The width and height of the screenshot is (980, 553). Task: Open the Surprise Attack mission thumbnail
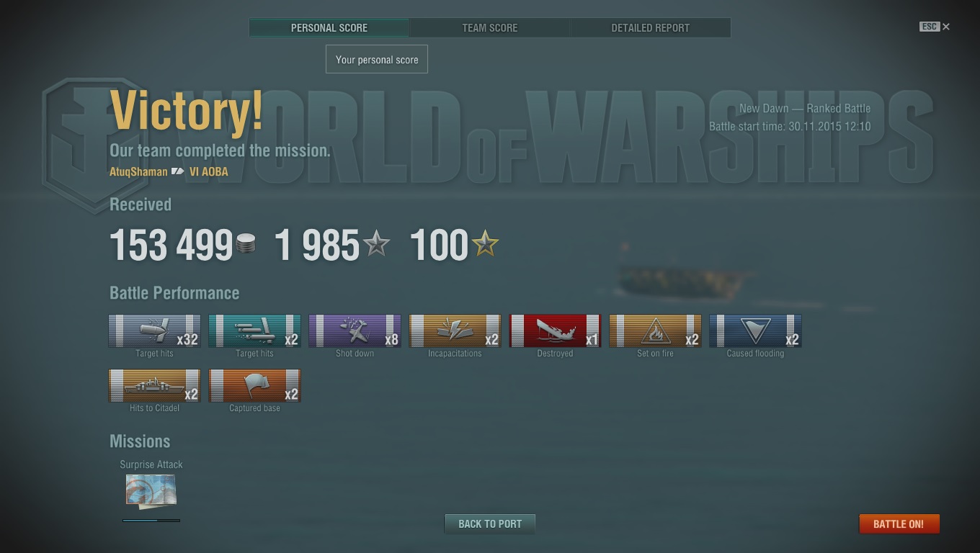(x=151, y=490)
